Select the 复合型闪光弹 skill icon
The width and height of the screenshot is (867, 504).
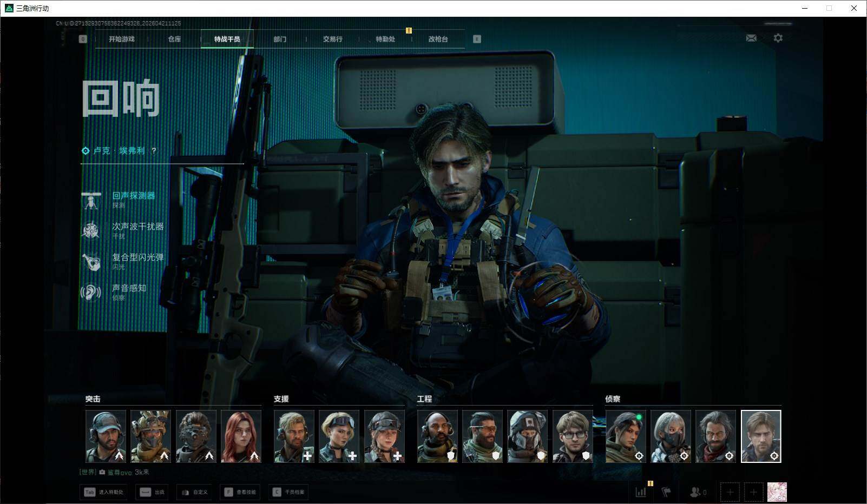tap(91, 262)
